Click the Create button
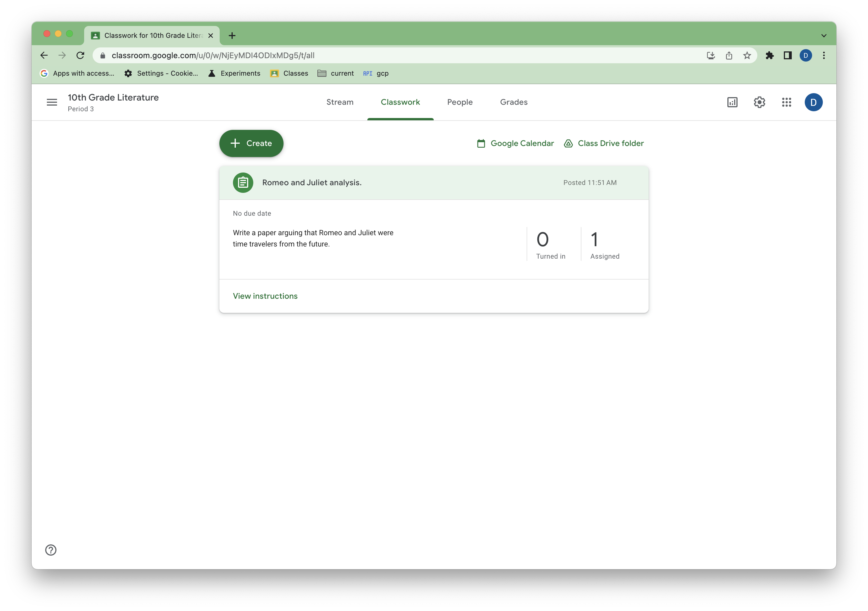The height and width of the screenshot is (611, 868). pos(251,143)
